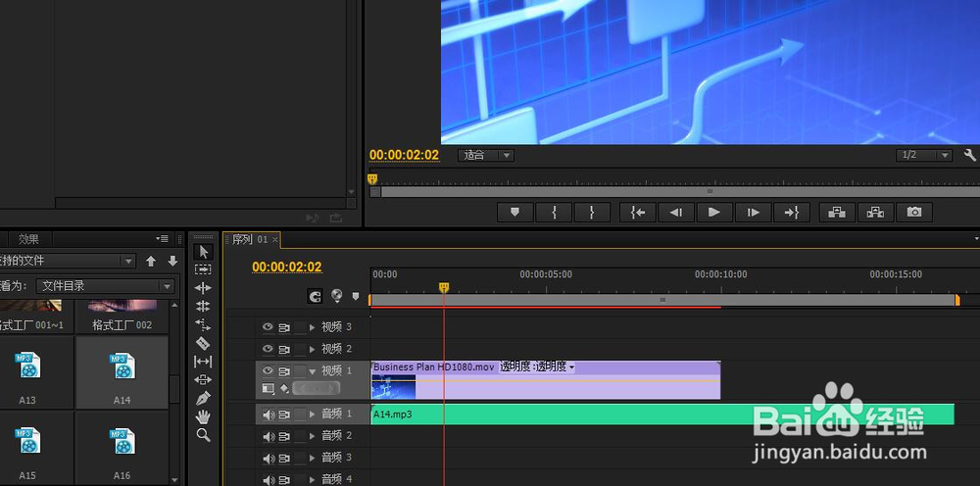Export frame with camera icon
This screenshot has width=980, height=486.
point(914,213)
